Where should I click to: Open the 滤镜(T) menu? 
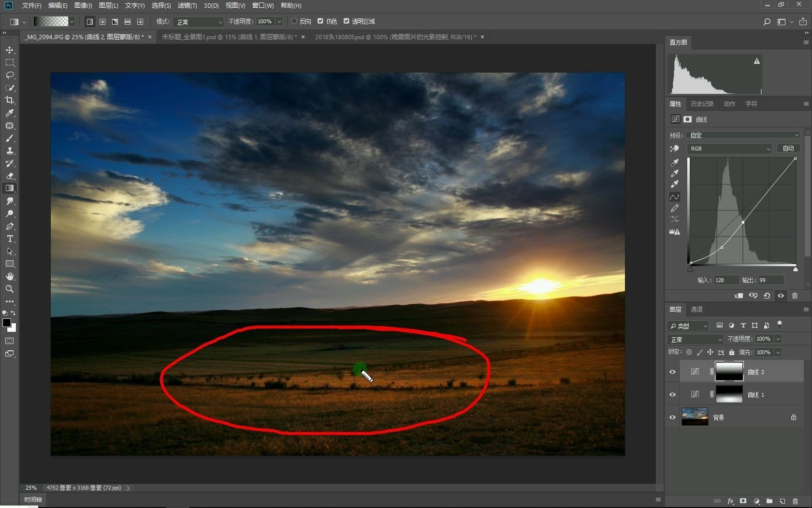click(x=187, y=5)
